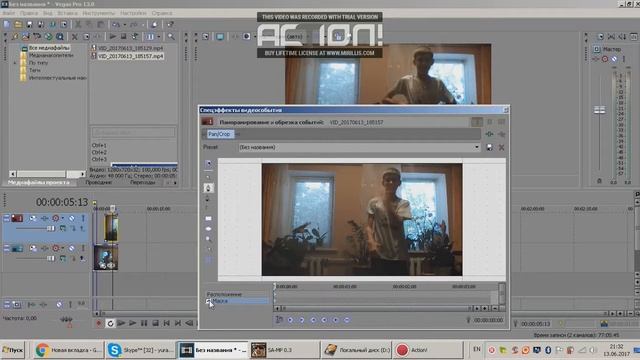Click the first keyframe button in Pan/Crop

[x=290, y=320]
